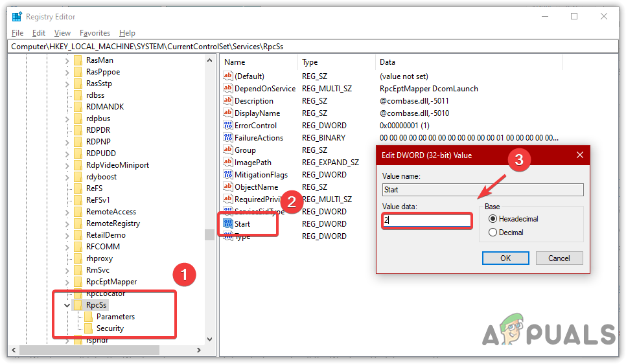This screenshot has width=626, height=364.
Task: Click the RFCOMM folder icon
Action: point(78,247)
